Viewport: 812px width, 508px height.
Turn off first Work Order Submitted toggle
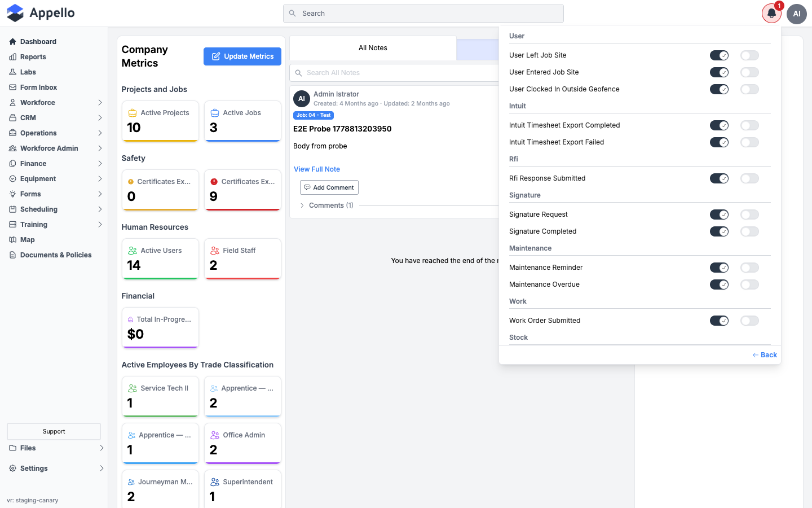[720, 321]
